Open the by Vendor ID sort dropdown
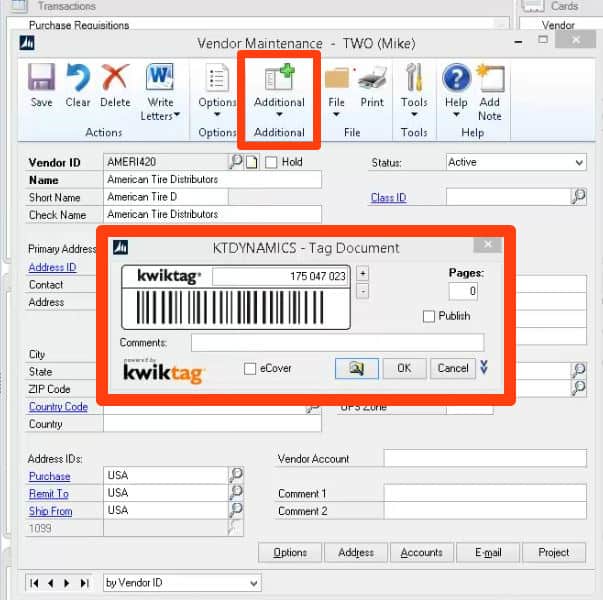 pyautogui.click(x=254, y=583)
